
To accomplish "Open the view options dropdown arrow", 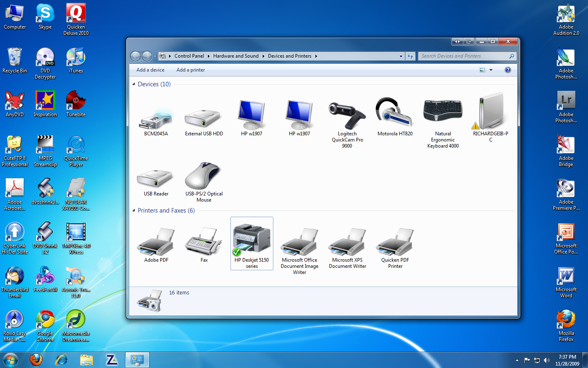I will point(491,70).
